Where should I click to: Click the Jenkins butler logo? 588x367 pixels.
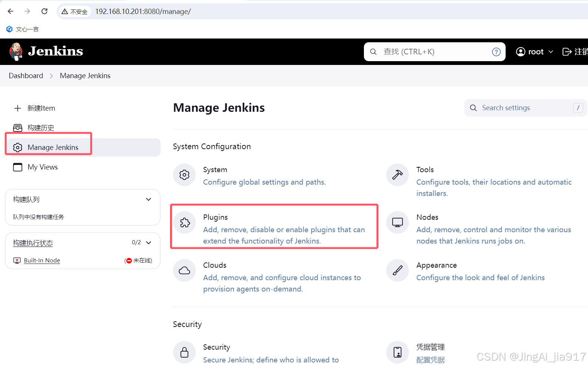point(16,52)
